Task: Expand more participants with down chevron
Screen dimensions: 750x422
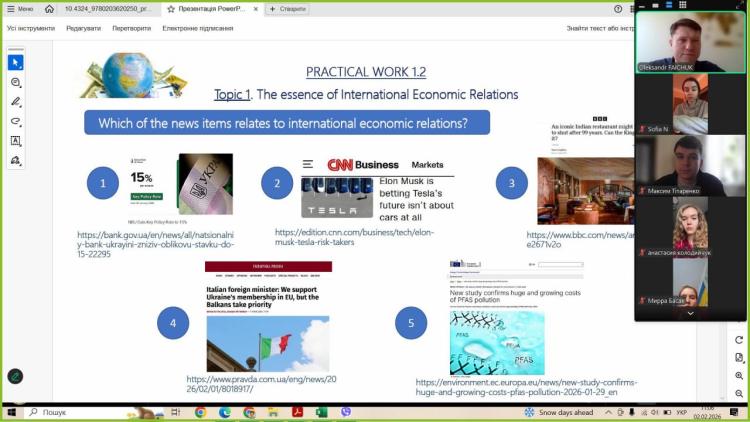Action: [x=690, y=313]
